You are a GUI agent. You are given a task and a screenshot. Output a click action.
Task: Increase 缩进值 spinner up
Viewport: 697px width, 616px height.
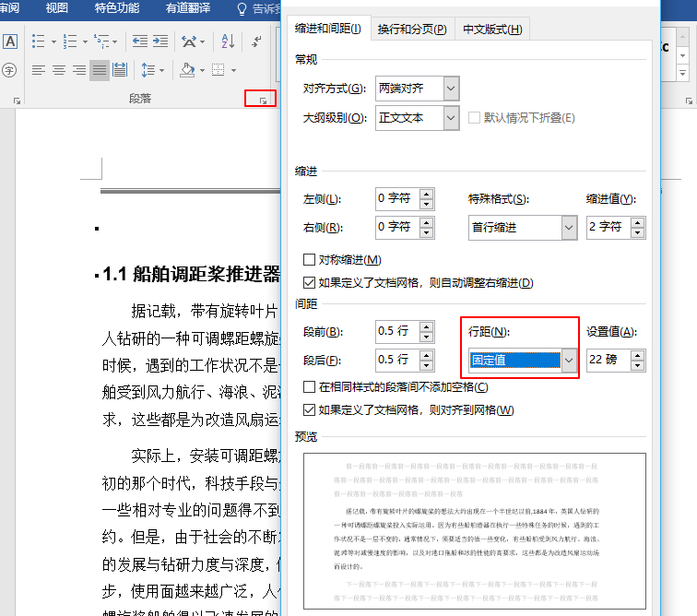[638, 222]
